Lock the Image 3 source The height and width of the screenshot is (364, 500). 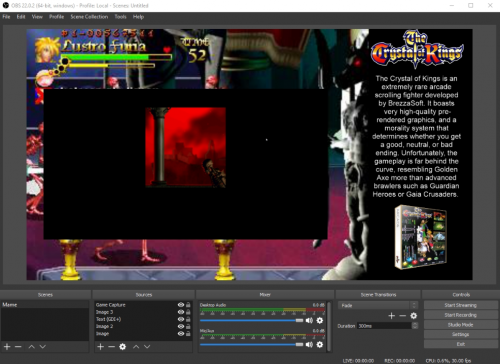click(188, 312)
